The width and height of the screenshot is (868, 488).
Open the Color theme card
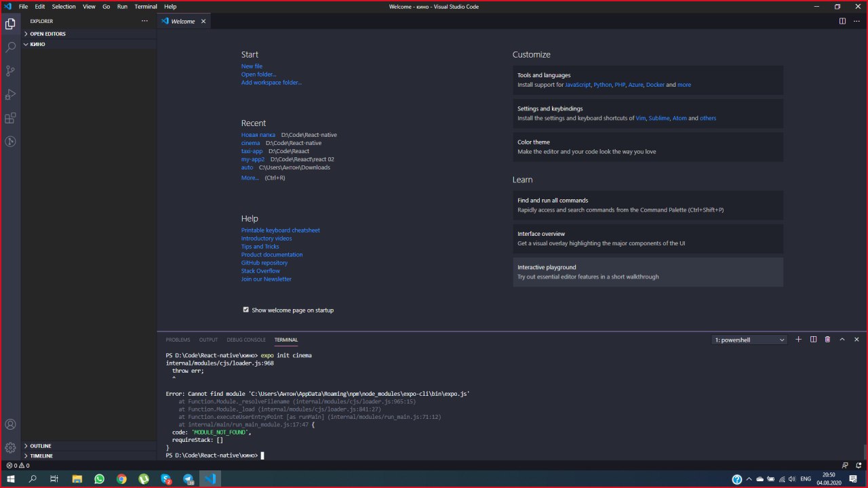pos(648,147)
